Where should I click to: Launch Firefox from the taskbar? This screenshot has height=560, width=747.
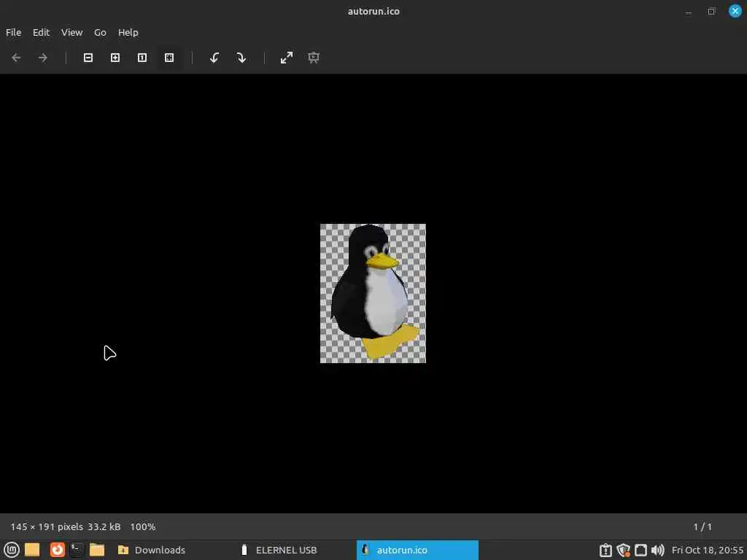point(57,550)
